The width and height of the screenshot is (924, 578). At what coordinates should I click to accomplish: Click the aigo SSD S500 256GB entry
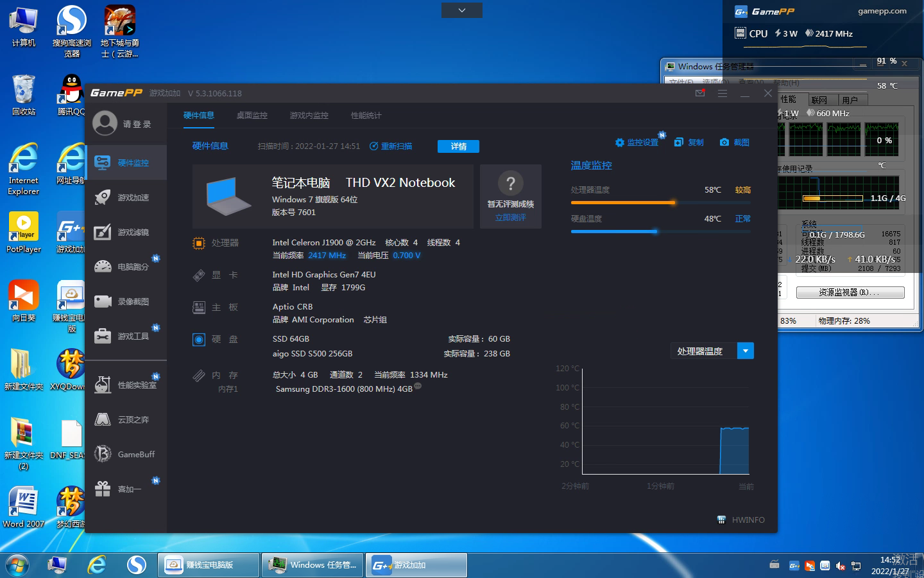pyautogui.click(x=312, y=354)
